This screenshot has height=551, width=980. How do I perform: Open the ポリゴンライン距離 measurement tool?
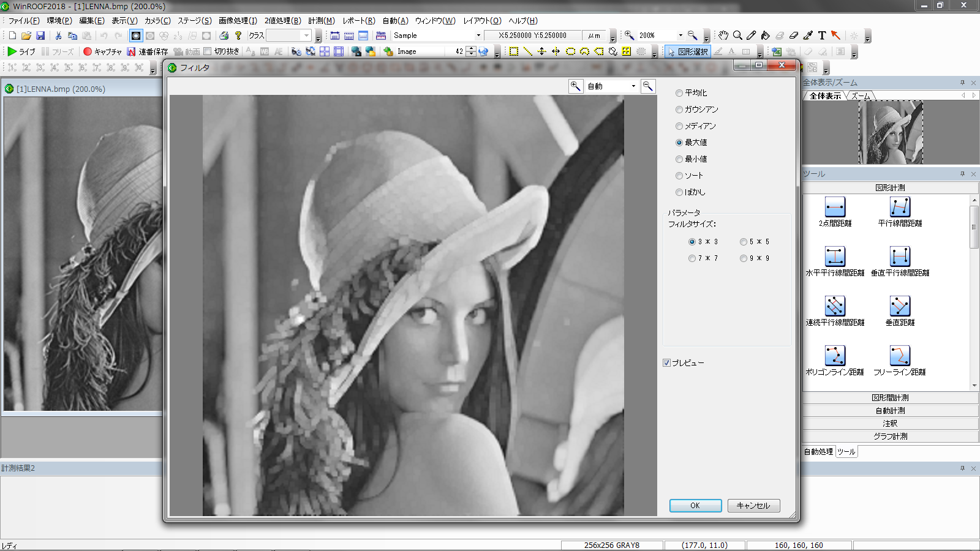pos(835,361)
